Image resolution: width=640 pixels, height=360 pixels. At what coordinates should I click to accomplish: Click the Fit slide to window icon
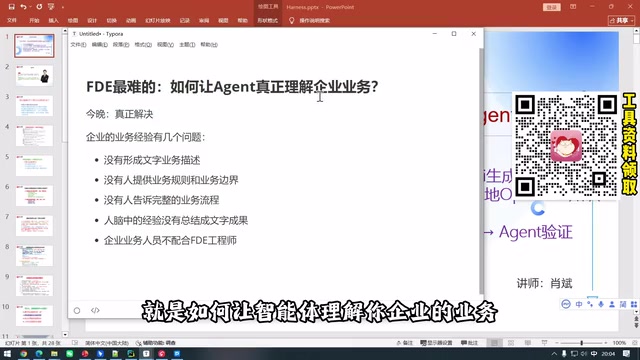(634, 343)
